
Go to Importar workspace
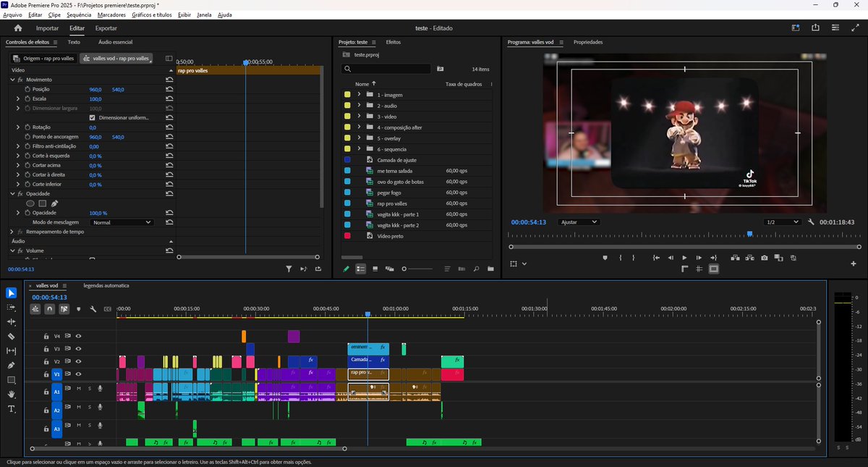coord(47,28)
